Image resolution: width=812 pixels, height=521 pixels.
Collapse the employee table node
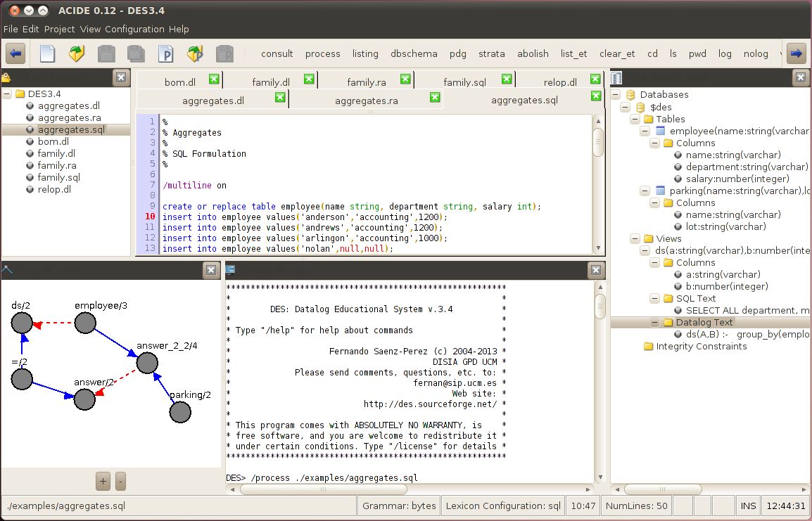pyautogui.click(x=645, y=131)
